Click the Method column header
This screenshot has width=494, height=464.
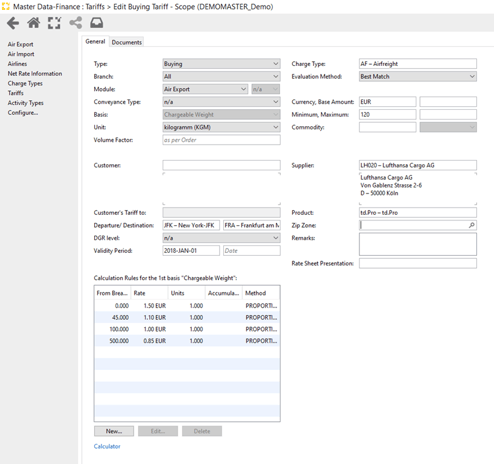[x=261, y=293]
